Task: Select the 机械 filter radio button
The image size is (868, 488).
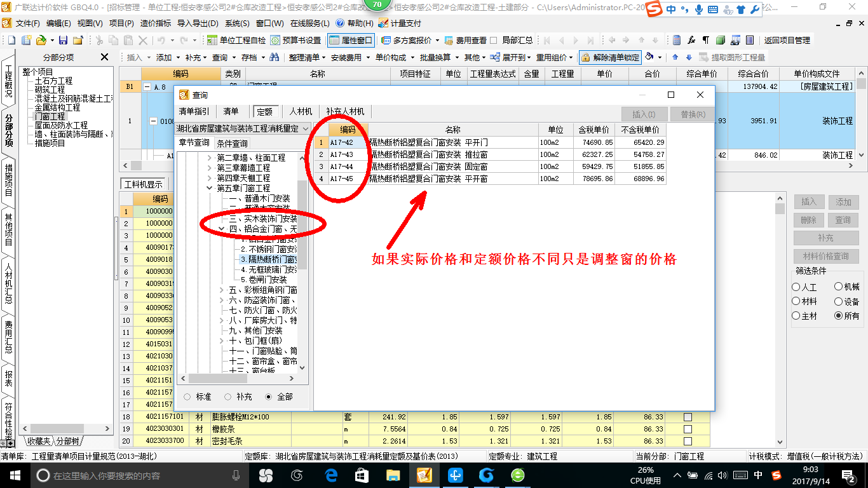Action: click(839, 287)
